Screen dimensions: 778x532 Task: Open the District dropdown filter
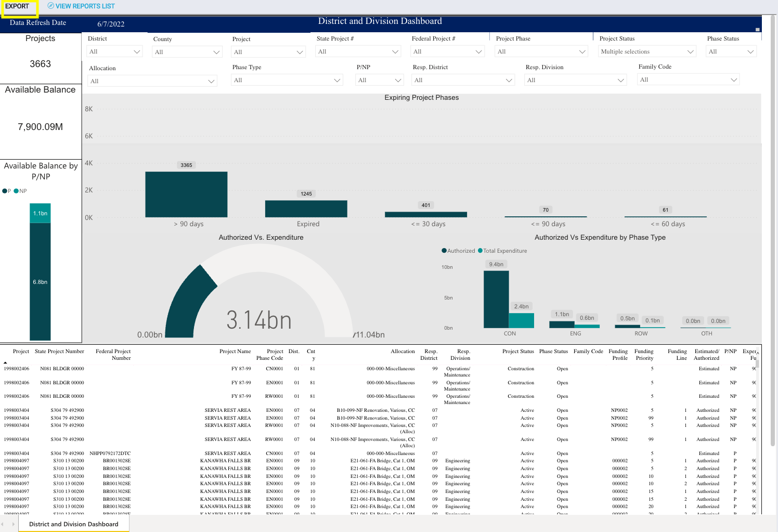point(114,51)
